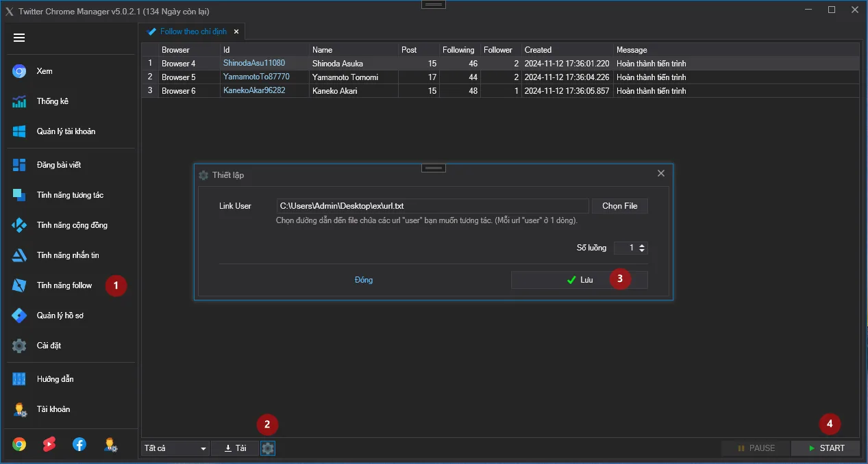Open Tính năng cộng đồng section
The width and height of the screenshot is (868, 464).
point(72,225)
